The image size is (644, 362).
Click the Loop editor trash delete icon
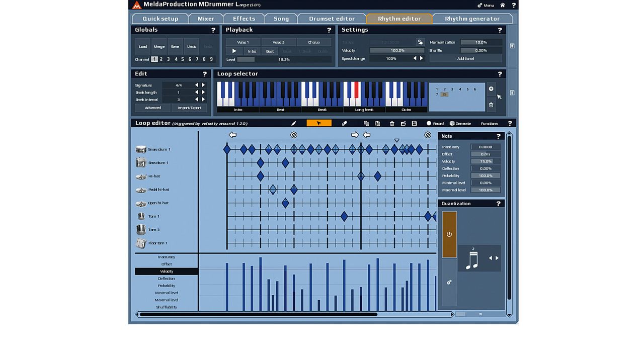[x=392, y=123]
